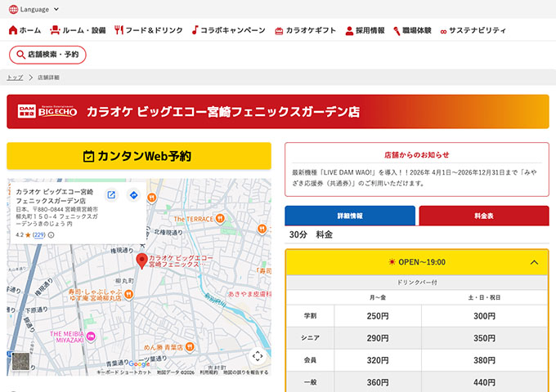The height and width of the screenshot is (392, 556).
Task: Open サステナビリティ menu item
Action: pyautogui.click(x=473, y=30)
